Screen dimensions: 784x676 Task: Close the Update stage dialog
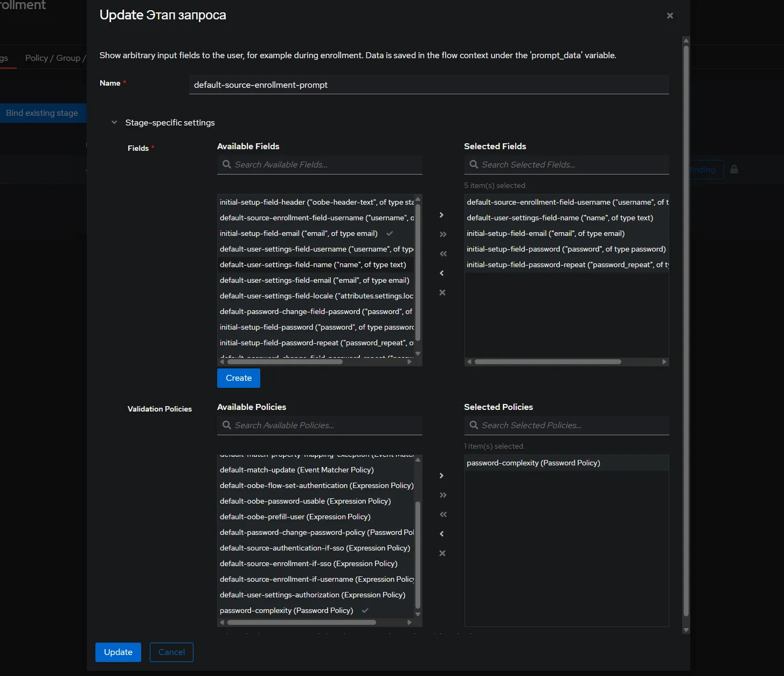(x=670, y=16)
